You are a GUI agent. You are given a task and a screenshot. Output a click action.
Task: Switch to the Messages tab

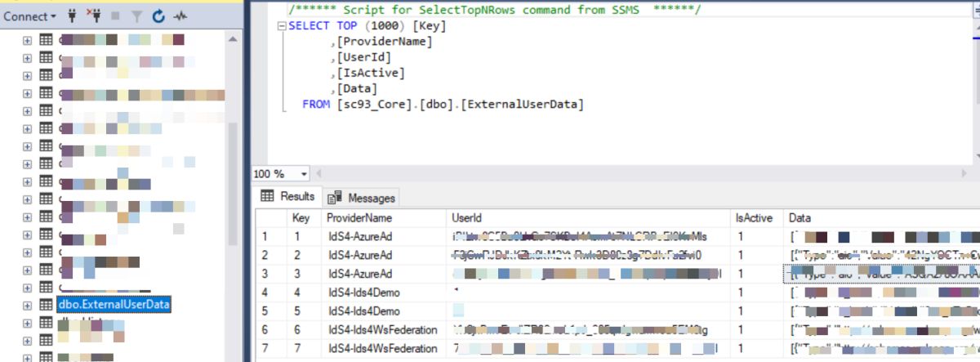pyautogui.click(x=361, y=198)
